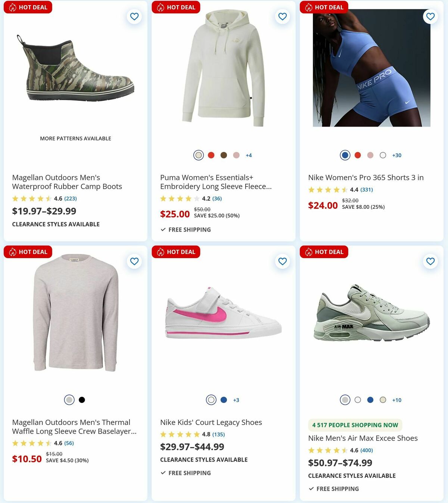Select the red color swatch on Puma hoodie
448x503 pixels.
point(211,155)
